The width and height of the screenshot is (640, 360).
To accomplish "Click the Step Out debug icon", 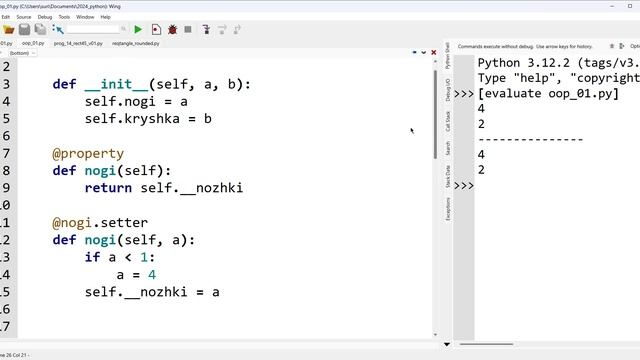I will 237,29.
